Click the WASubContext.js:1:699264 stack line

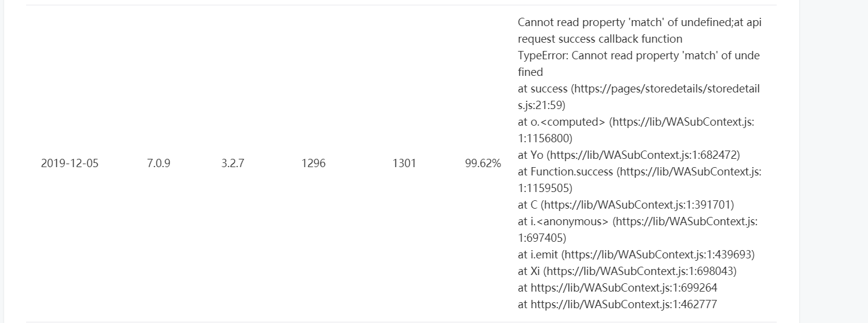(617, 288)
